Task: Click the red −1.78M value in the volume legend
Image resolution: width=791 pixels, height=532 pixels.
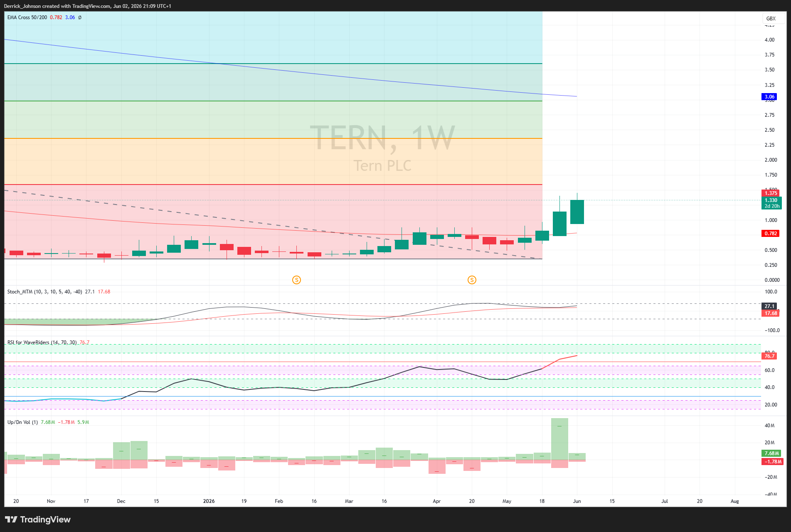Action: click(x=66, y=422)
